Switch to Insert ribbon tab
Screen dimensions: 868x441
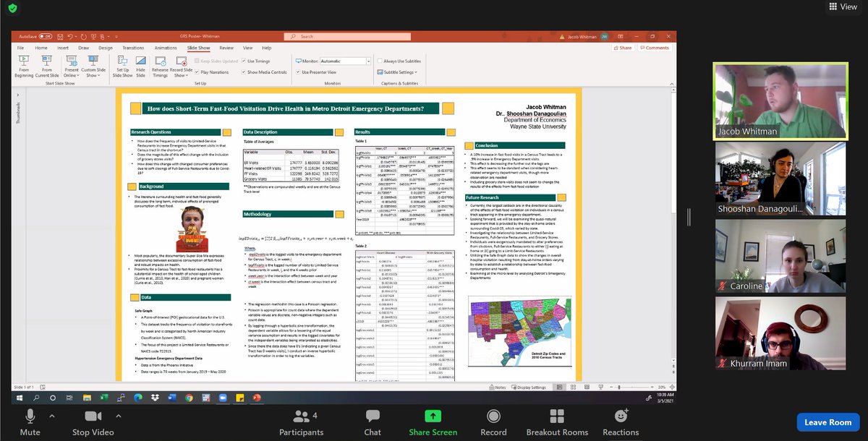pyautogui.click(x=63, y=48)
